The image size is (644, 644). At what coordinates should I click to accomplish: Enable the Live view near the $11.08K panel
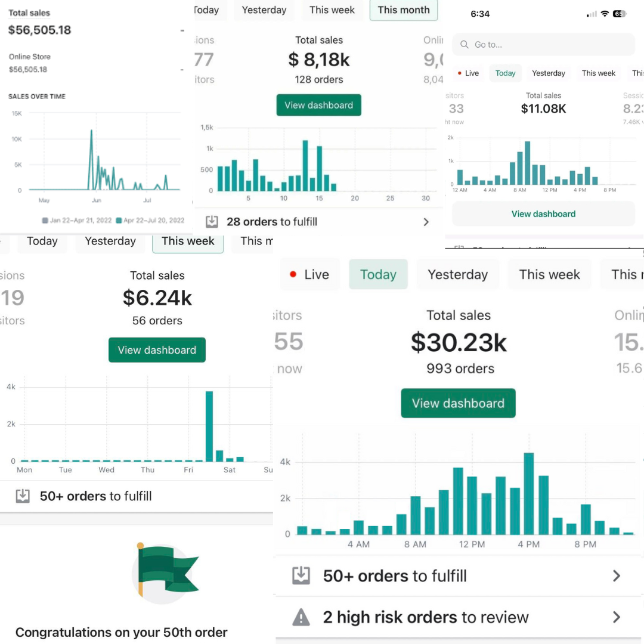[x=469, y=73]
